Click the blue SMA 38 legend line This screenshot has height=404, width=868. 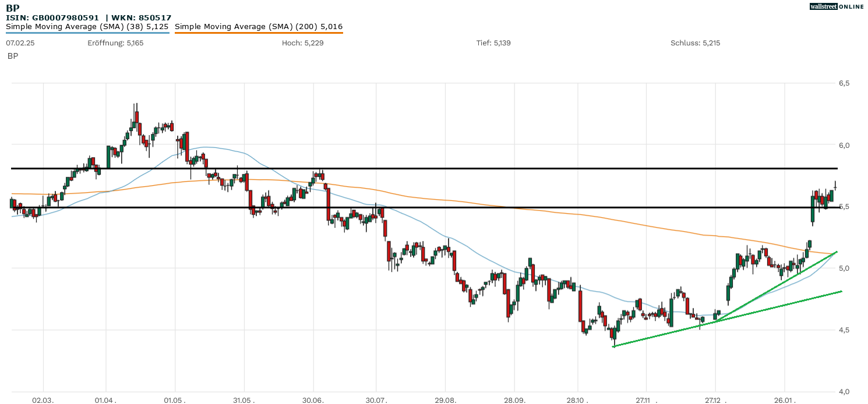[87, 33]
